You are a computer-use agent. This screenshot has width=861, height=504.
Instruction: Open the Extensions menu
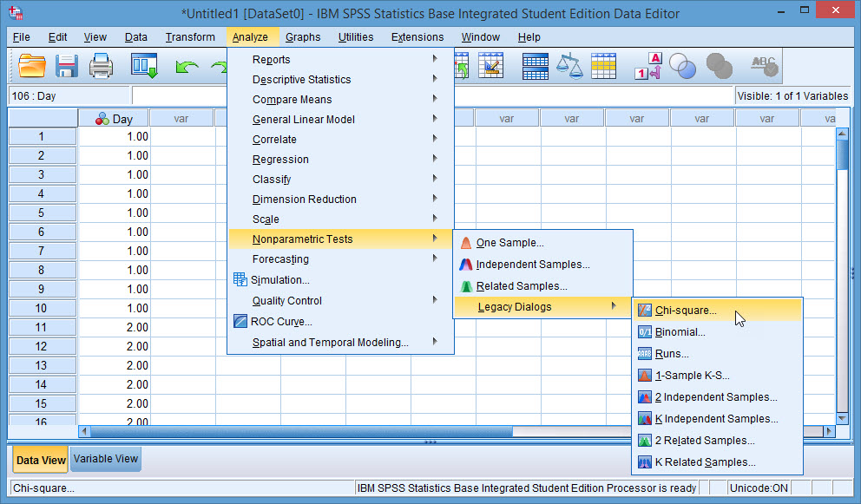[x=417, y=36]
